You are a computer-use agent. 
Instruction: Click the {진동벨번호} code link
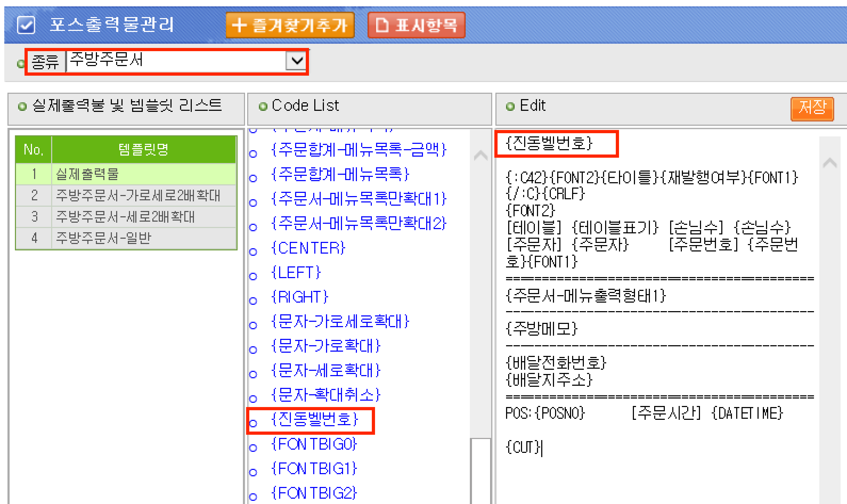tap(315, 419)
